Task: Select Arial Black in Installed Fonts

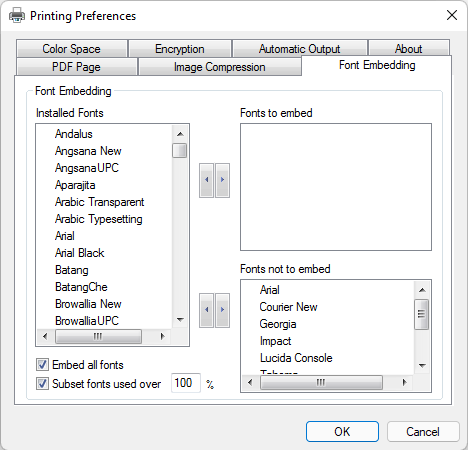Action: coord(79,253)
